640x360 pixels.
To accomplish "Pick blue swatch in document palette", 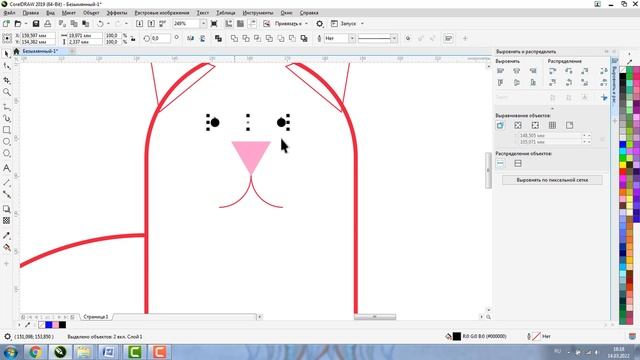I will [49, 325].
